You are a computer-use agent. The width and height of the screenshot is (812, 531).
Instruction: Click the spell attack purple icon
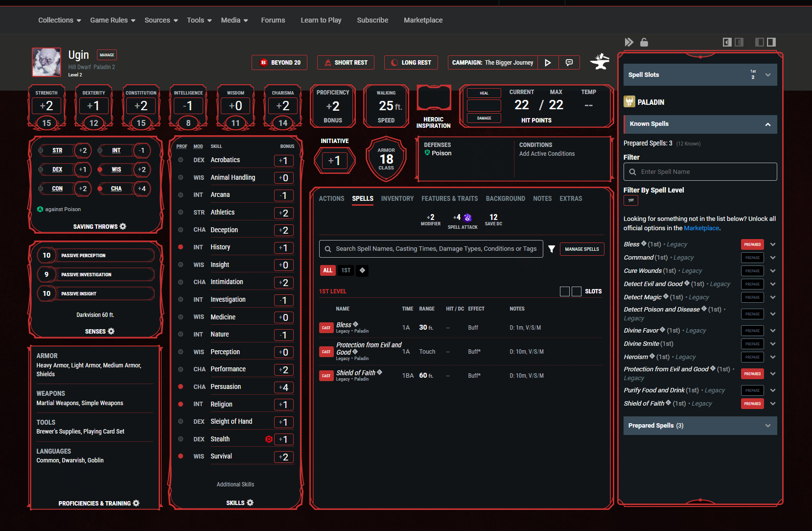coord(467,217)
